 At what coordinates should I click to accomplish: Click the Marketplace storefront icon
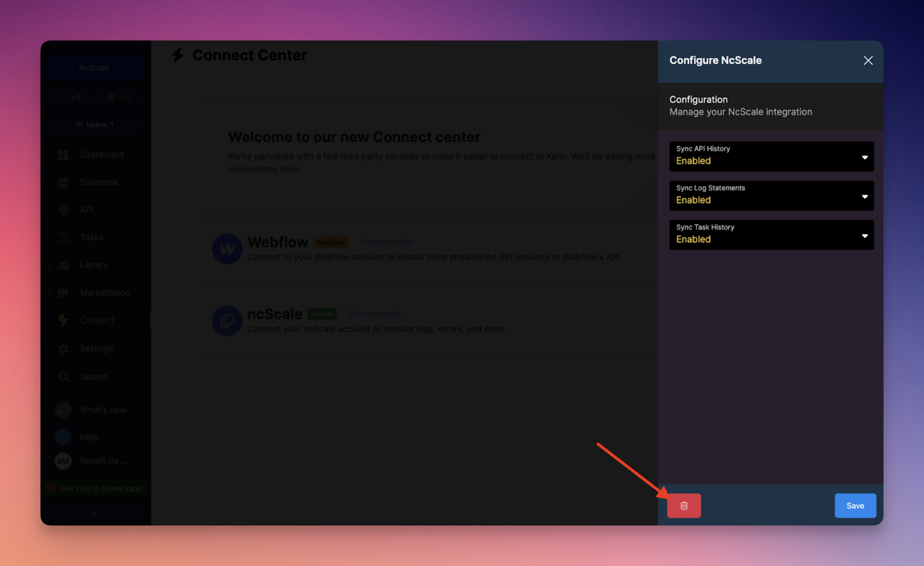pyautogui.click(x=63, y=293)
